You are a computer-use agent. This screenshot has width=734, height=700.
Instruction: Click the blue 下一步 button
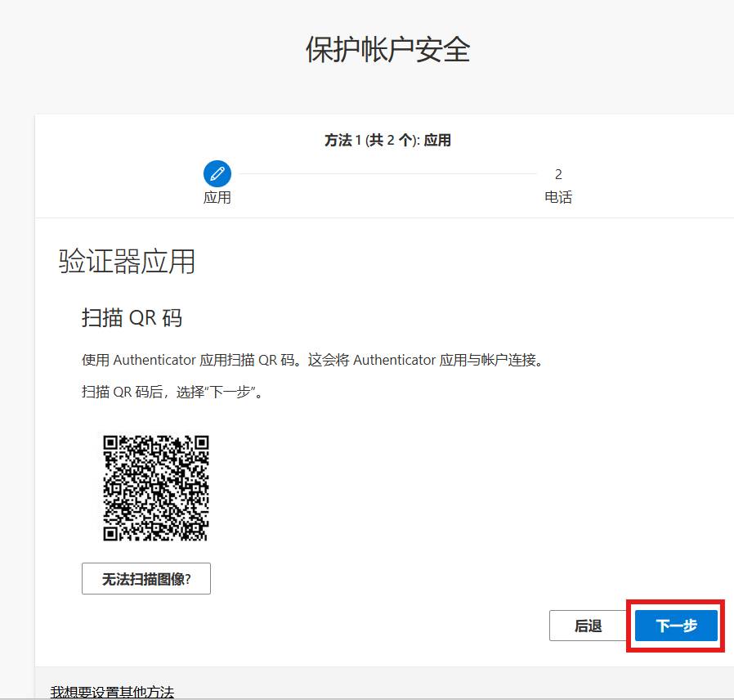676,626
